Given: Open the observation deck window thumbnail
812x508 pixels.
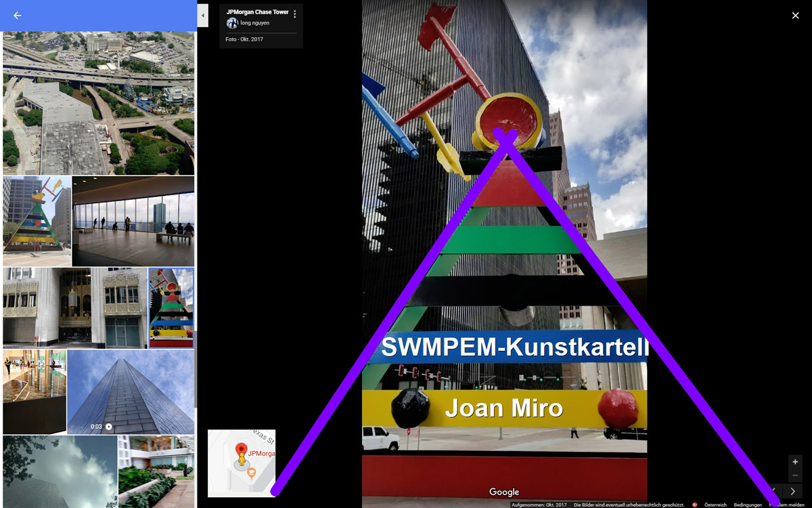Looking at the screenshot, I should click(133, 221).
